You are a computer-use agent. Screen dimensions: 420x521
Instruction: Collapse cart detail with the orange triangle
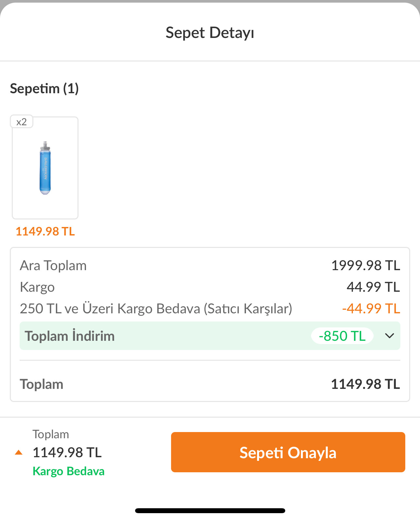[x=19, y=452]
